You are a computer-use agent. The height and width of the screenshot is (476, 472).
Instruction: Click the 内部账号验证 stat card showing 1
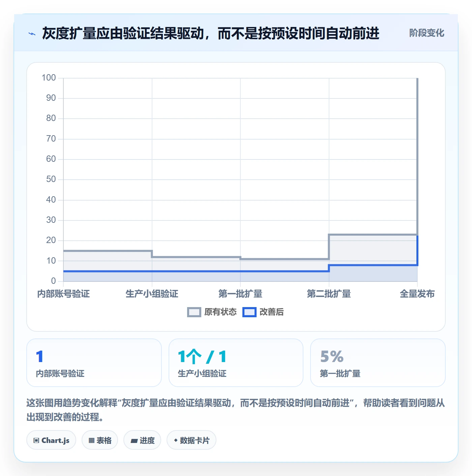click(x=94, y=363)
